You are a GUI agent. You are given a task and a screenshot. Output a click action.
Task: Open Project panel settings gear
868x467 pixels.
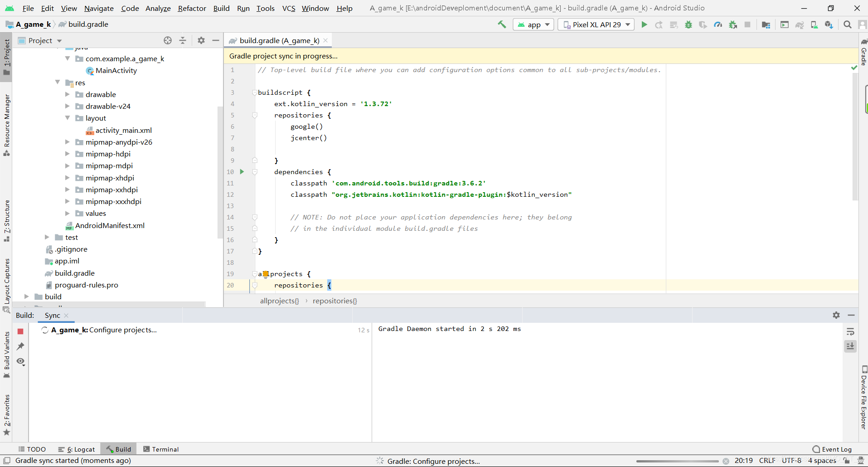pos(201,40)
